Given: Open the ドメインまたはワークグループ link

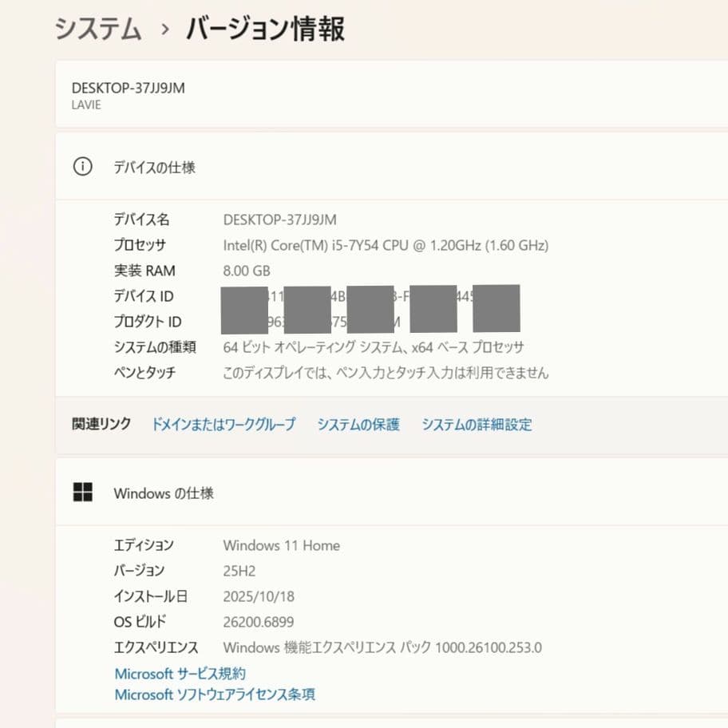Looking at the screenshot, I should 224,424.
